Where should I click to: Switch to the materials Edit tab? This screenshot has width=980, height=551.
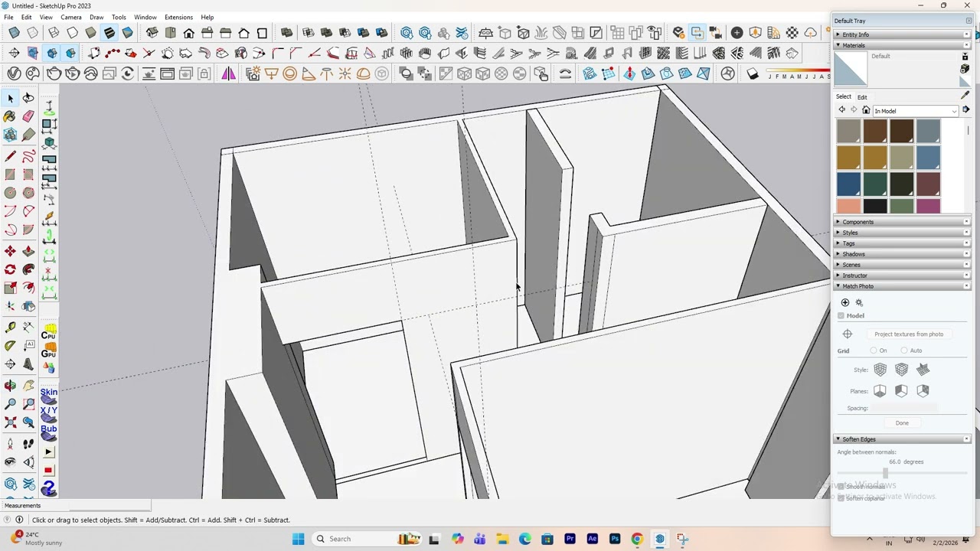(x=862, y=97)
